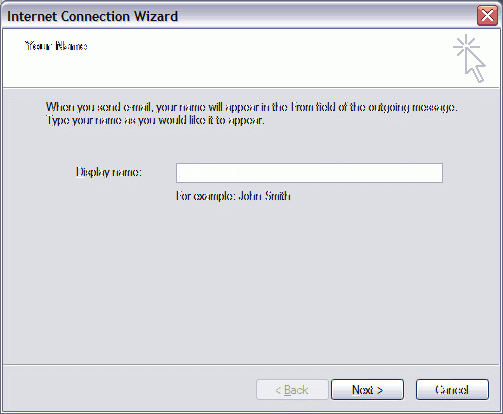Image resolution: width=503 pixels, height=414 pixels.
Task: Go to previous step with < Back
Action: pos(292,390)
